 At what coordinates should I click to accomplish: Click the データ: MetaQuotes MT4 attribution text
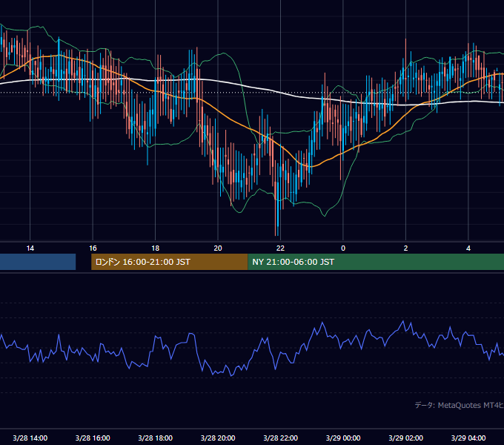pos(460,405)
